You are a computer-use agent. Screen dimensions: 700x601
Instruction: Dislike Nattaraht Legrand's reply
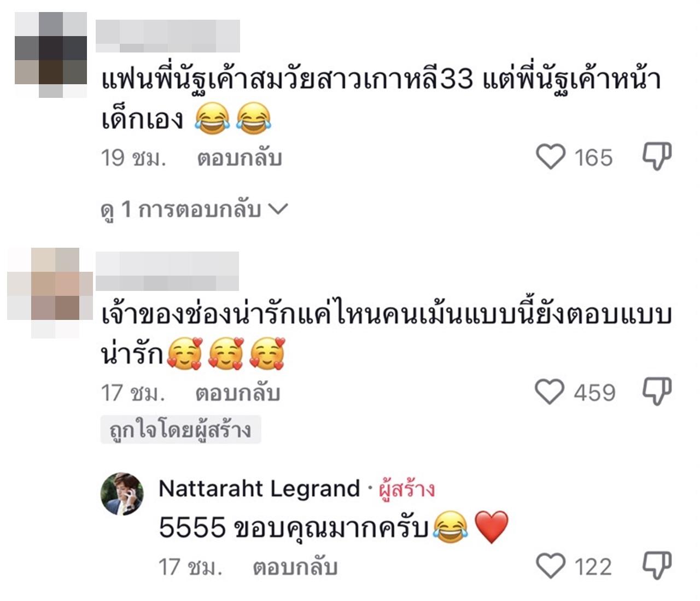point(657,566)
